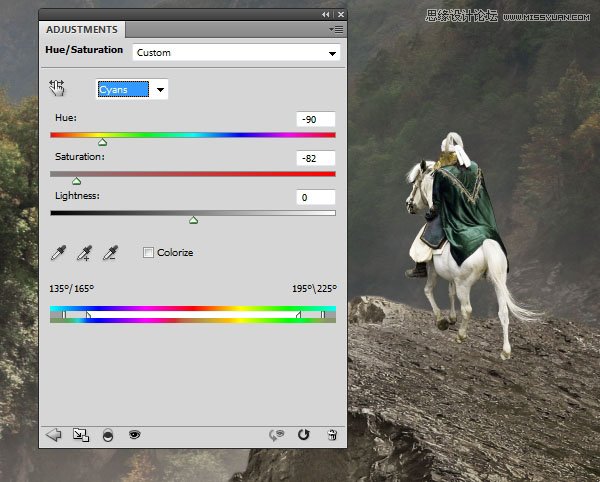Click the Saturation value field -82

tap(316, 158)
